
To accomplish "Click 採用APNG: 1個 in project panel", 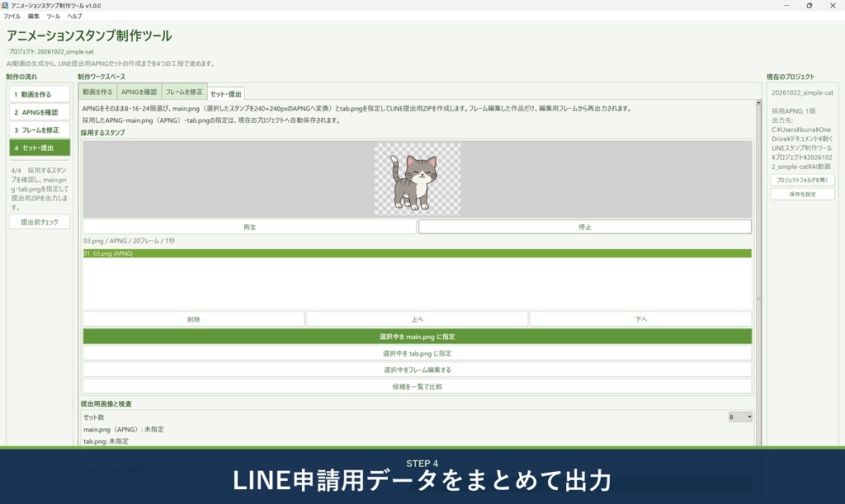I will (x=793, y=111).
